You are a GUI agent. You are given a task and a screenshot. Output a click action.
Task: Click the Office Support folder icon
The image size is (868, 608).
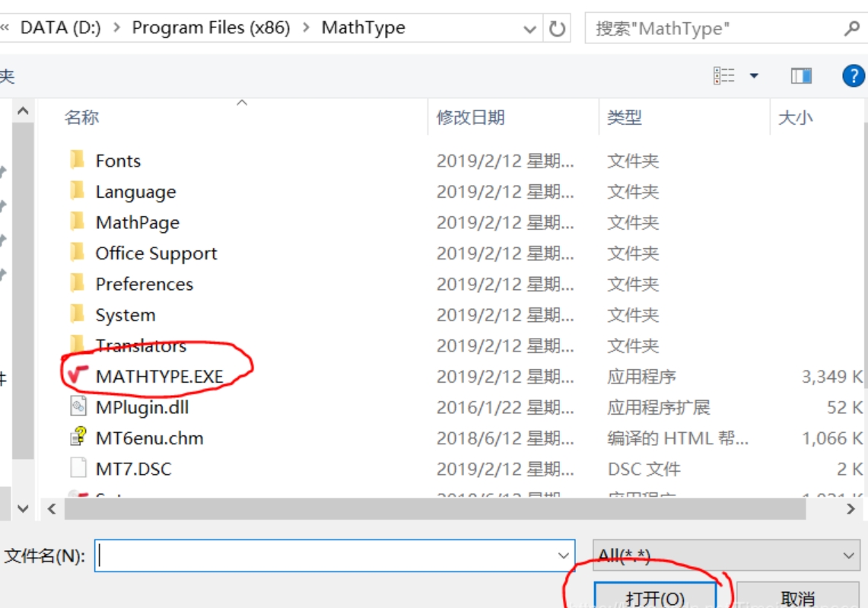78,252
